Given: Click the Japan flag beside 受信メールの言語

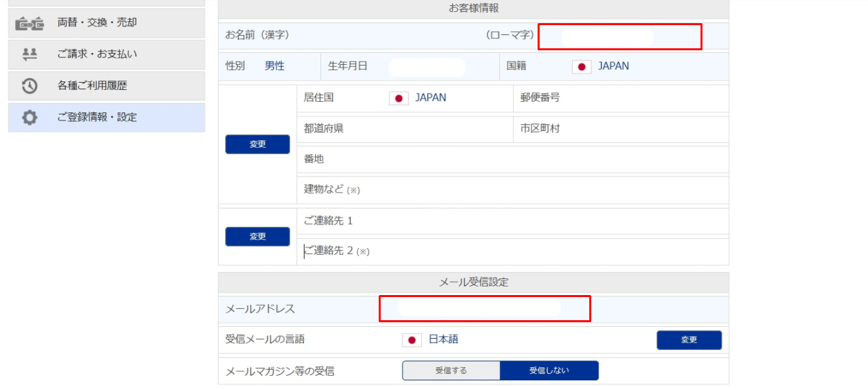Looking at the screenshot, I should [x=412, y=340].
